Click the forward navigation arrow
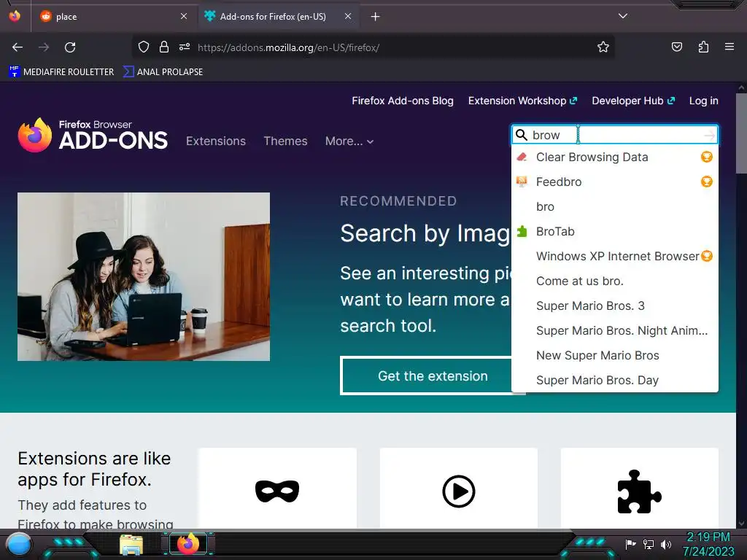Image resolution: width=747 pixels, height=560 pixels. [x=44, y=47]
